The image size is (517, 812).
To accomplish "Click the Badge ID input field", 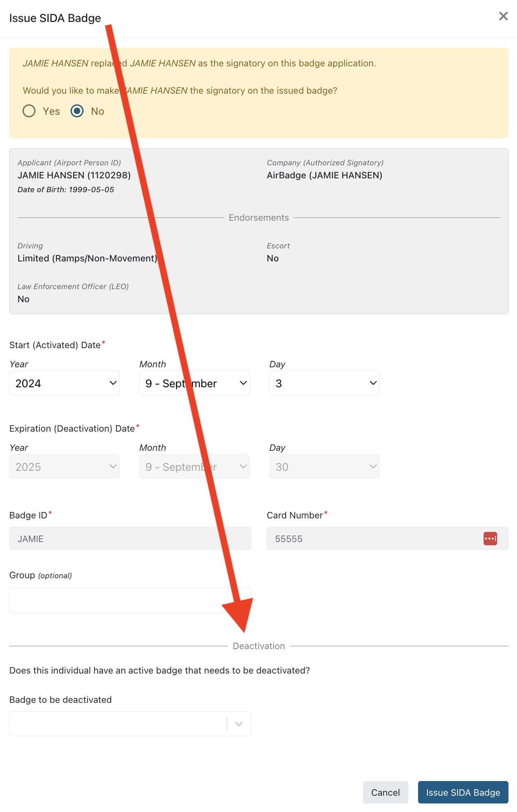I will coord(130,538).
